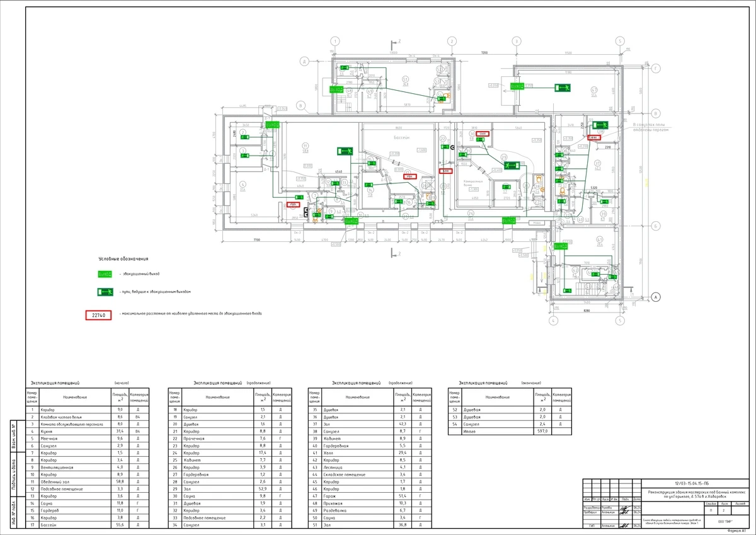Image resolution: width=756 pixels, height=535 pixels.
Task: Click the Обеденный зал row in the table
Action: (88, 481)
